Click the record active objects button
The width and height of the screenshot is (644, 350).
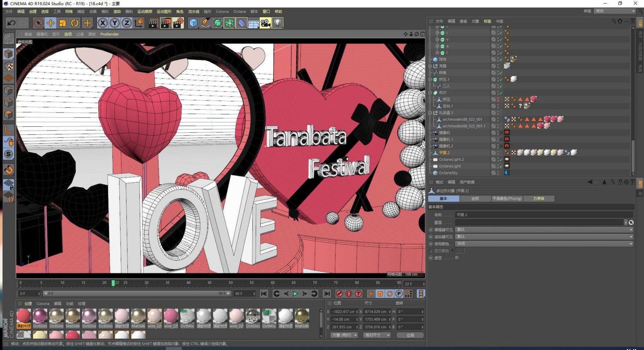(339, 294)
